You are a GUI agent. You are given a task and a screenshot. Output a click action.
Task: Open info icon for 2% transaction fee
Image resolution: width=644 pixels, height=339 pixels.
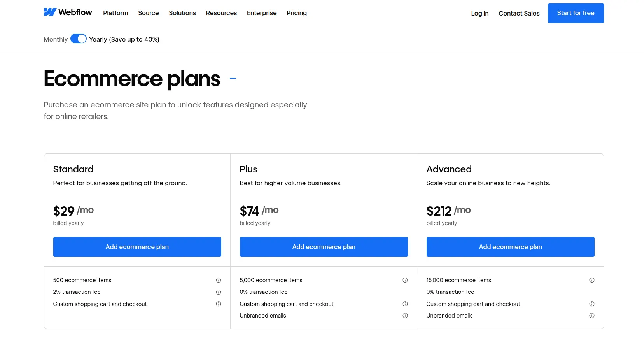[x=219, y=292]
